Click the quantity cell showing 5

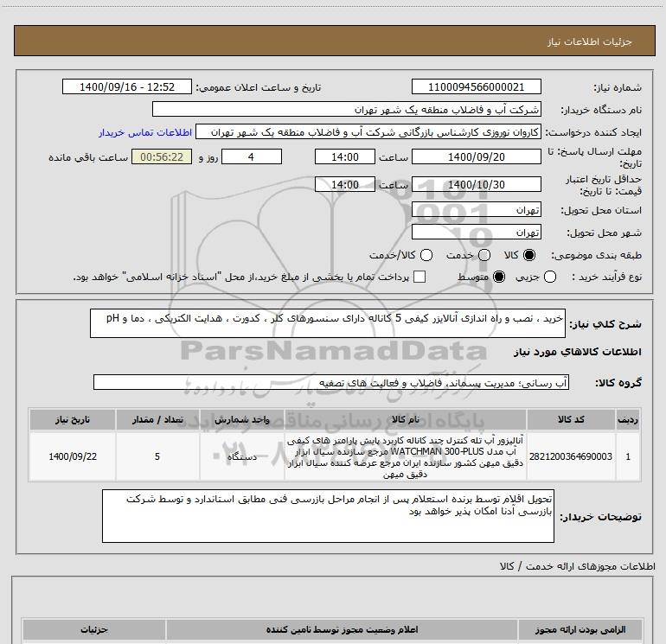[157, 456]
